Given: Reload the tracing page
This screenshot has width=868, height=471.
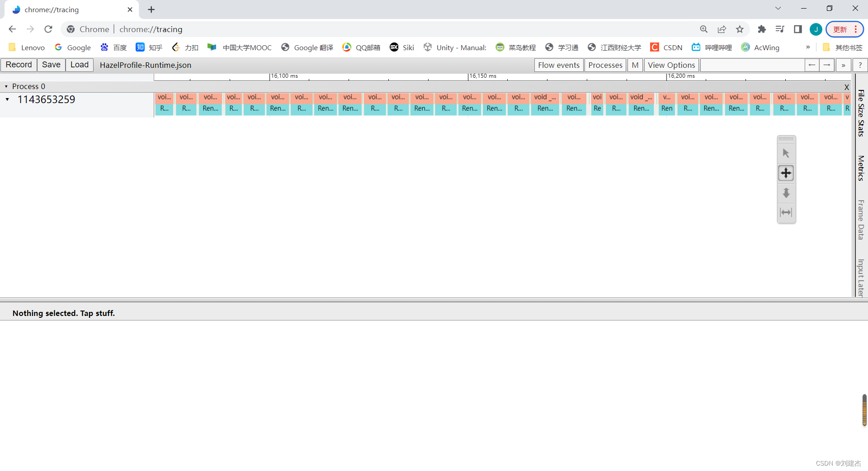Looking at the screenshot, I should tap(48, 29).
